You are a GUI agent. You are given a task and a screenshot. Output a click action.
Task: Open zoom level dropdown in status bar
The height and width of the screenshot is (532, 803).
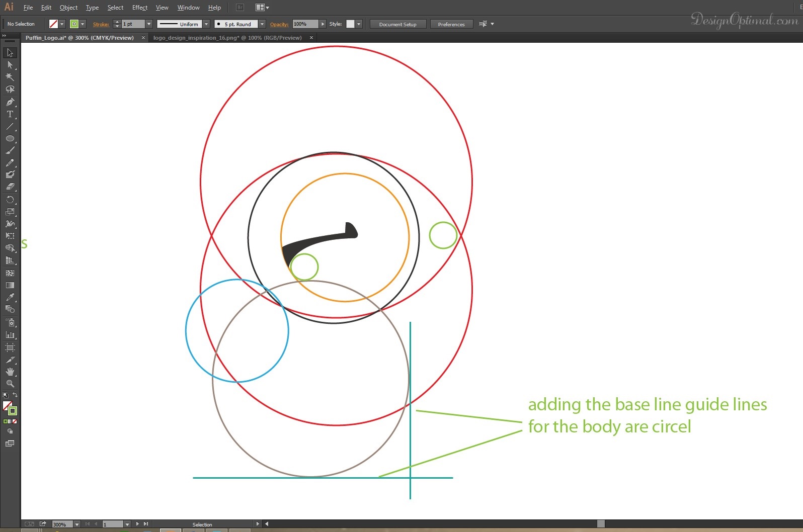point(77,524)
